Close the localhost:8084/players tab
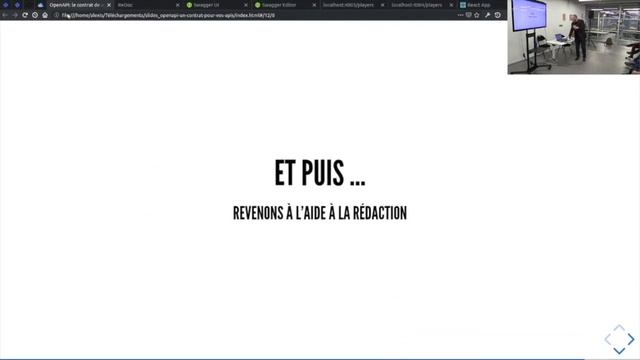 click(x=451, y=5)
